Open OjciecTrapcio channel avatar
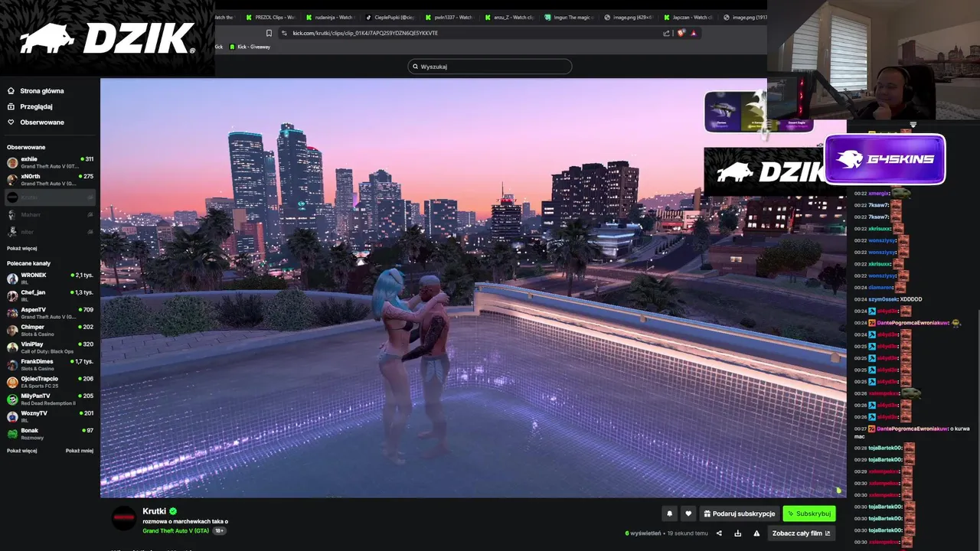This screenshot has width=980, height=551. [12, 382]
